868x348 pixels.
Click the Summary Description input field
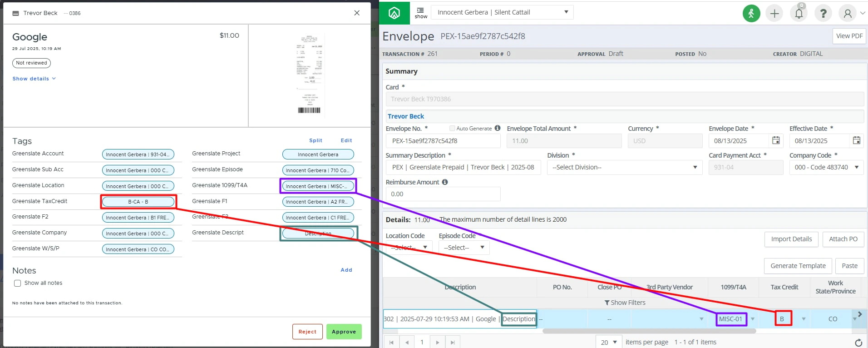point(463,167)
